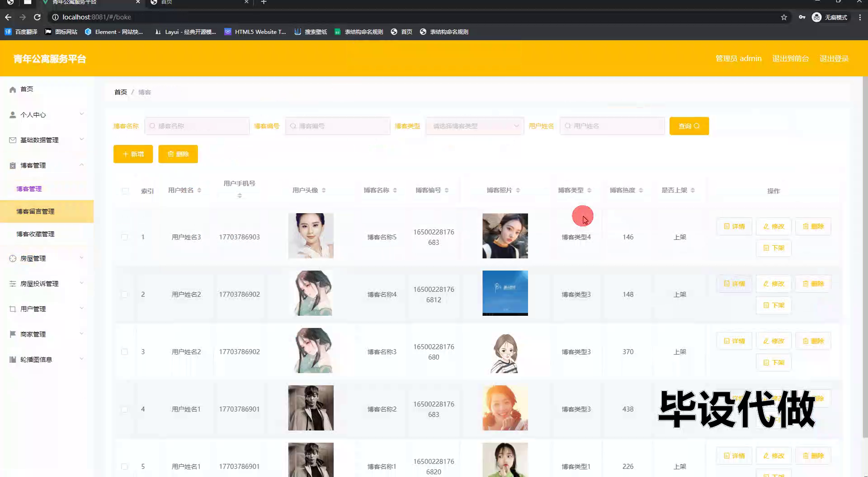Check the row 2 checkbox
Image resolution: width=868 pixels, height=477 pixels.
coord(124,295)
